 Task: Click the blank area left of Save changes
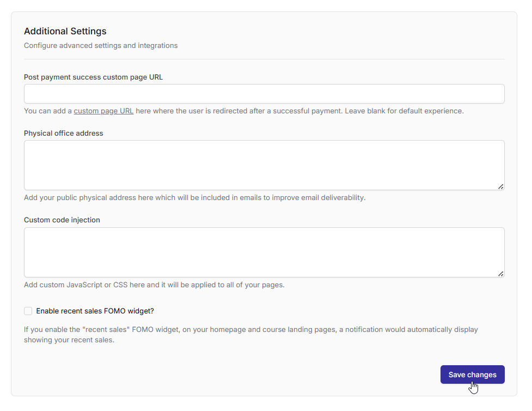(x=229, y=374)
